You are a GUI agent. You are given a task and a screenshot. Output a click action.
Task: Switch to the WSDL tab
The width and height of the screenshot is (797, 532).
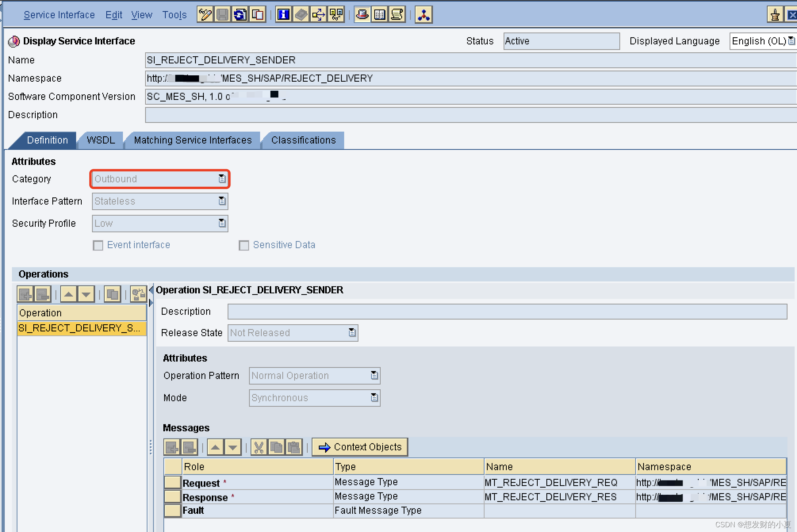click(101, 140)
